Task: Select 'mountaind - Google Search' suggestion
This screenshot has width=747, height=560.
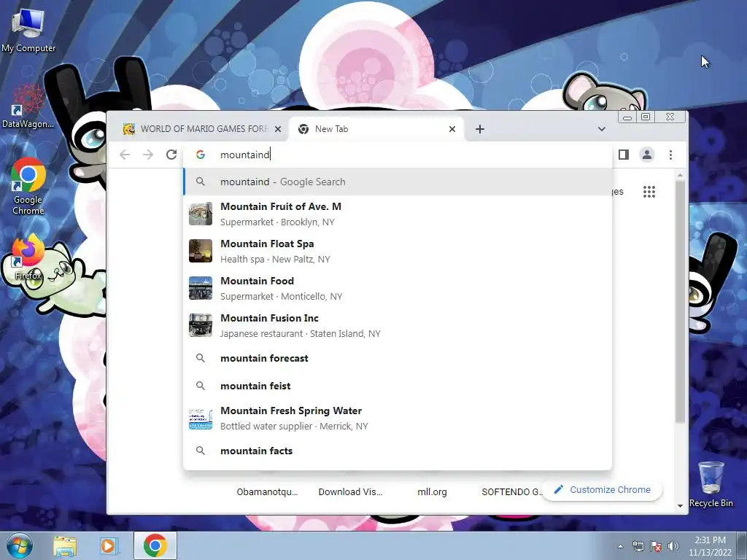Action: click(398, 182)
